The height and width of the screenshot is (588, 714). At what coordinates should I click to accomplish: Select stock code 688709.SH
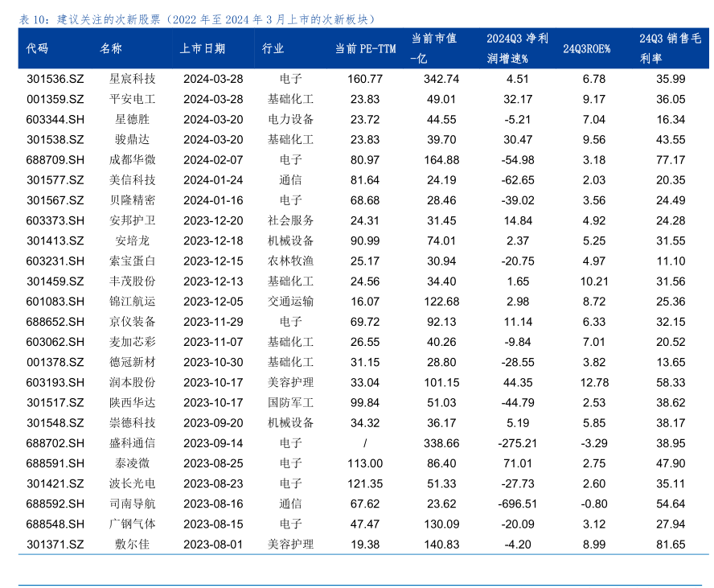click(55, 160)
